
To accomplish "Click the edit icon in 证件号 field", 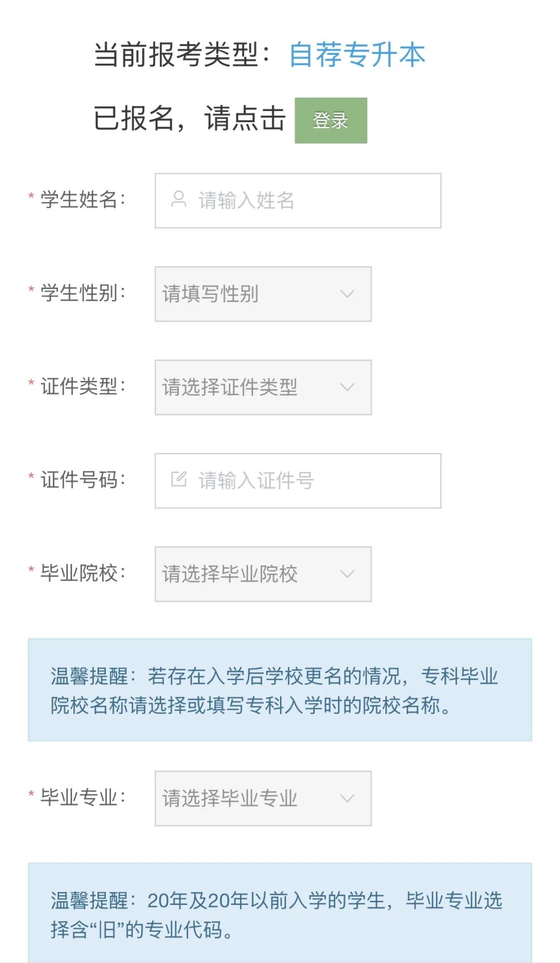I will (178, 479).
